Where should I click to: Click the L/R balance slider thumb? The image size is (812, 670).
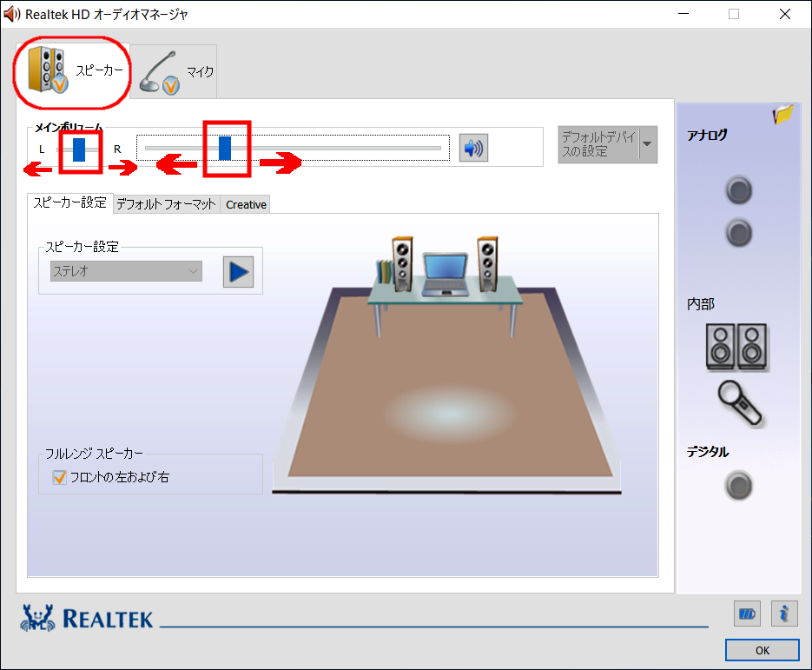79,149
